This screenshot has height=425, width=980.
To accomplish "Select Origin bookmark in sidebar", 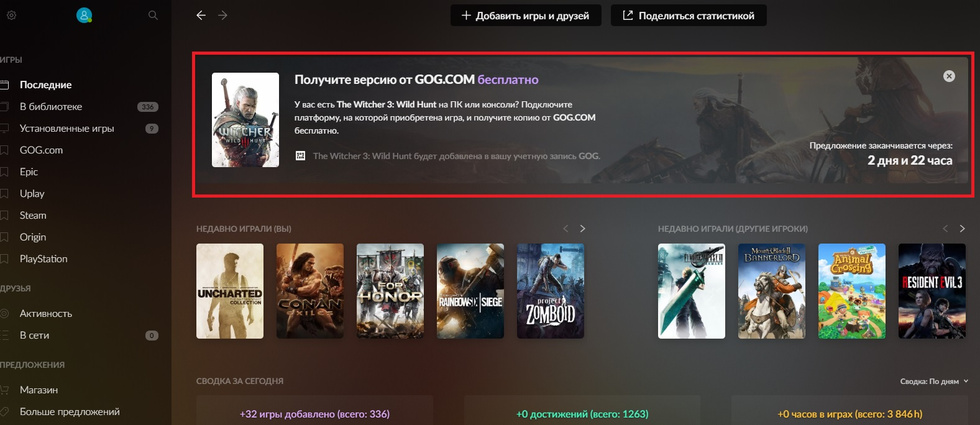I will [x=33, y=237].
